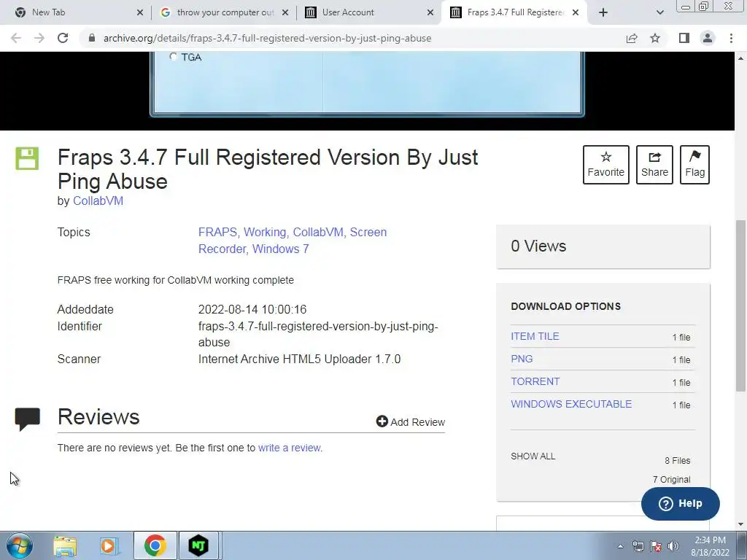Click SHOW ALL download files

coord(533,456)
